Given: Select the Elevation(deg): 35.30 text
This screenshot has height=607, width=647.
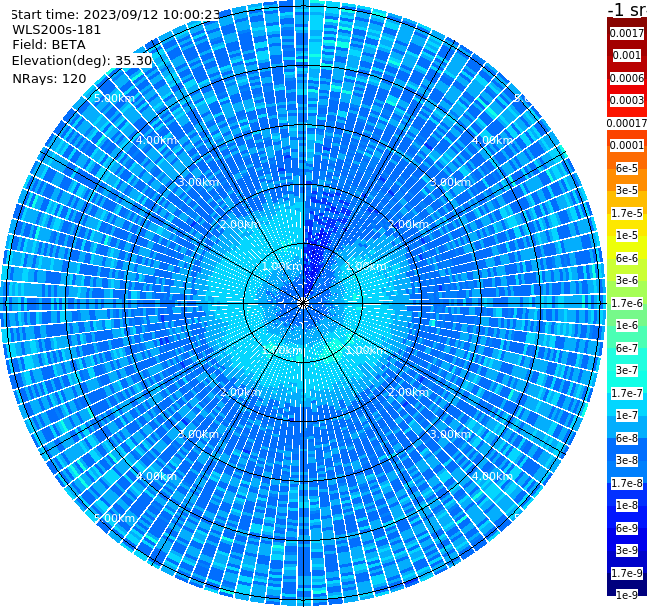Looking at the screenshot, I should pos(82,61).
